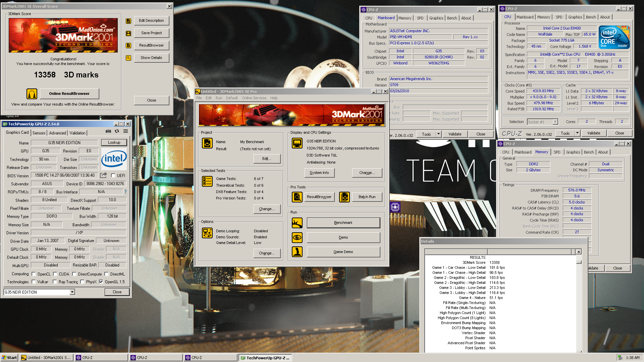Switch to TechPowerUp GPU-Z taskbar item
Viewport: 644px width, 362px height.
(265, 358)
